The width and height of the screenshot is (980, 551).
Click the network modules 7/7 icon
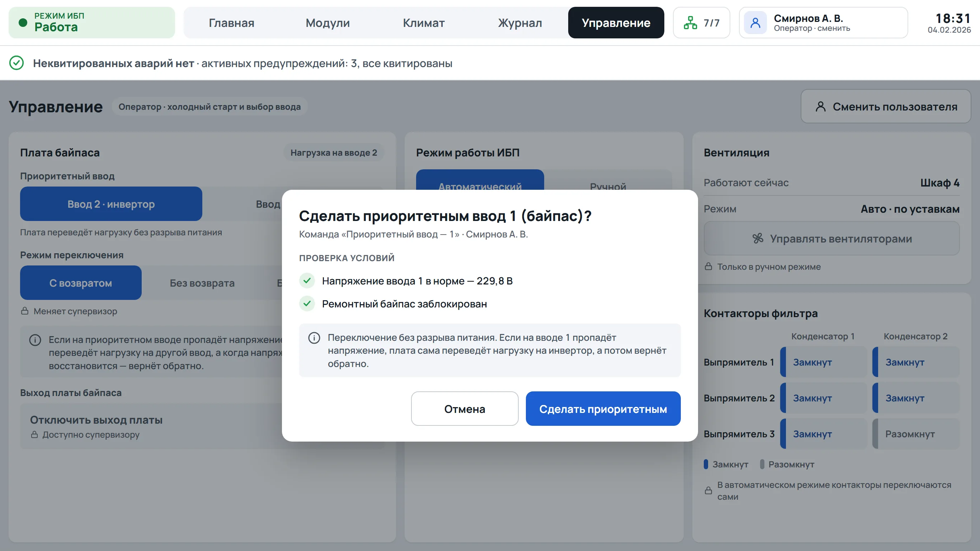click(690, 23)
